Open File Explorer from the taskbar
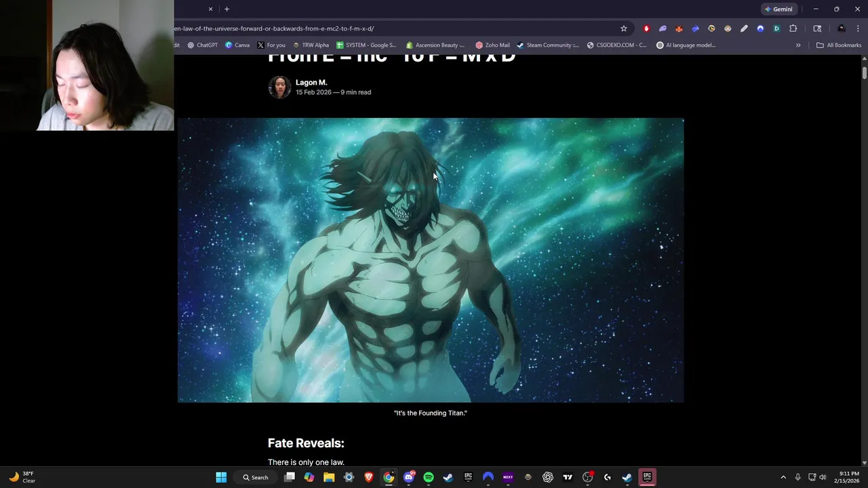The image size is (868, 488). click(x=329, y=477)
